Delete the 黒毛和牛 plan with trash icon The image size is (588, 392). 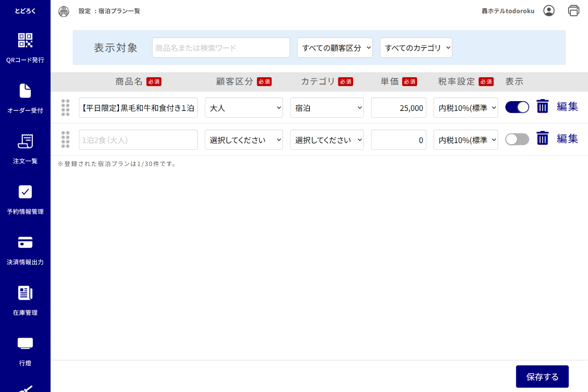pyautogui.click(x=543, y=106)
